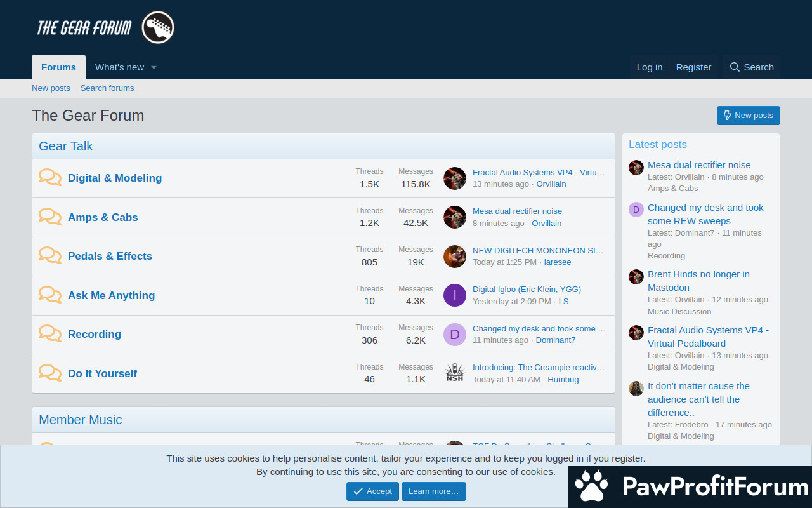Expand the What's new dropdown arrow
812x508 pixels.
point(154,67)
